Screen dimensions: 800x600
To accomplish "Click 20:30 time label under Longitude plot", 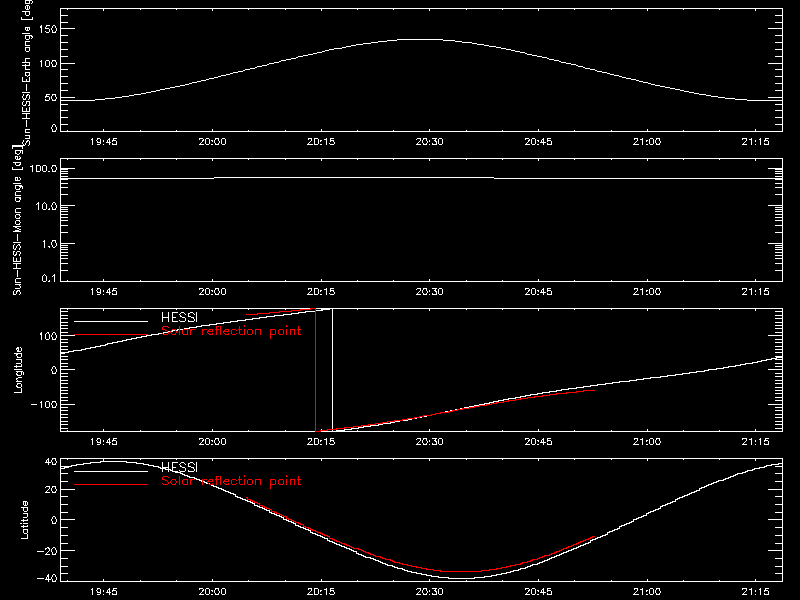I will [430, 442].
